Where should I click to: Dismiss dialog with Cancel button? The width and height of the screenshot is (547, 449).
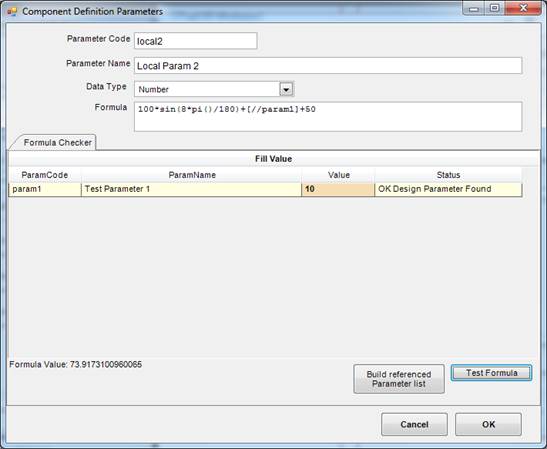click(414, 424)
